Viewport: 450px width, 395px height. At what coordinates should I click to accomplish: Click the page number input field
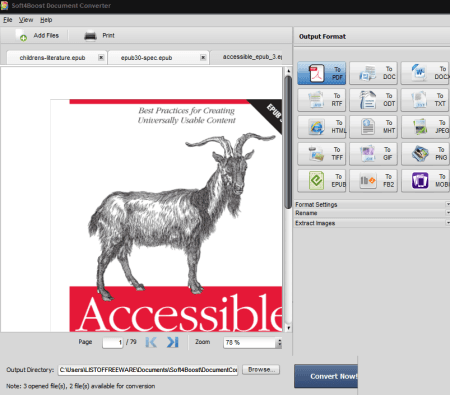coord(113,342)
